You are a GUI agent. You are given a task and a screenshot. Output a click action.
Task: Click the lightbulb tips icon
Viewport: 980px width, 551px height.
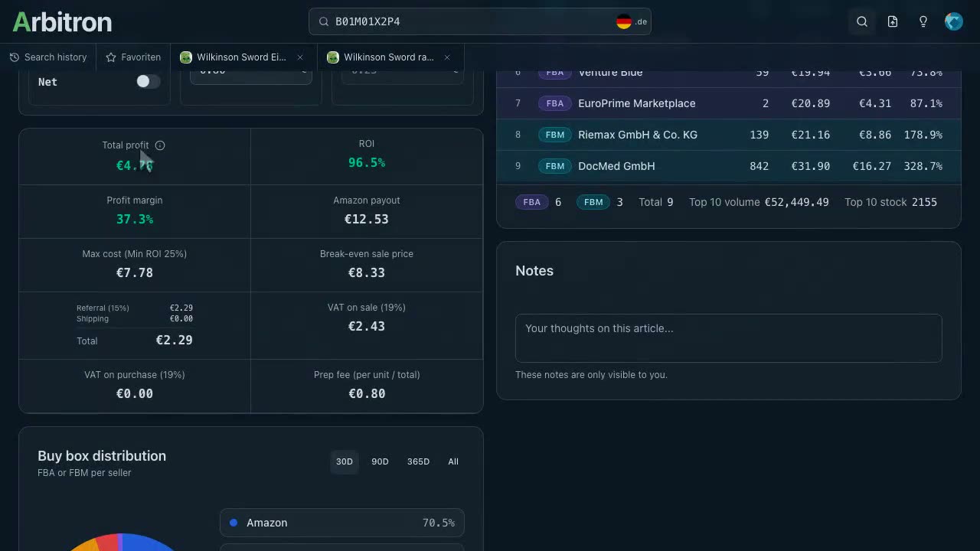point(923,21)
